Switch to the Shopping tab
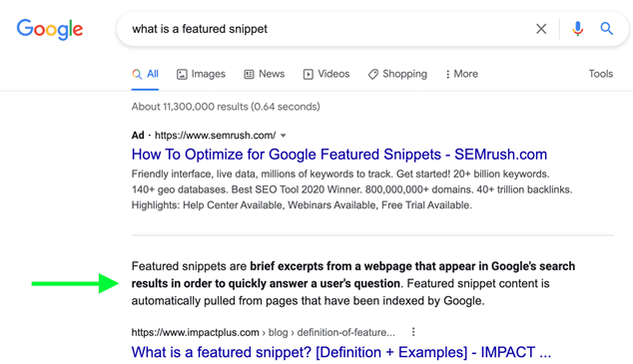633x364 pixels. click(x=397, y=74)
